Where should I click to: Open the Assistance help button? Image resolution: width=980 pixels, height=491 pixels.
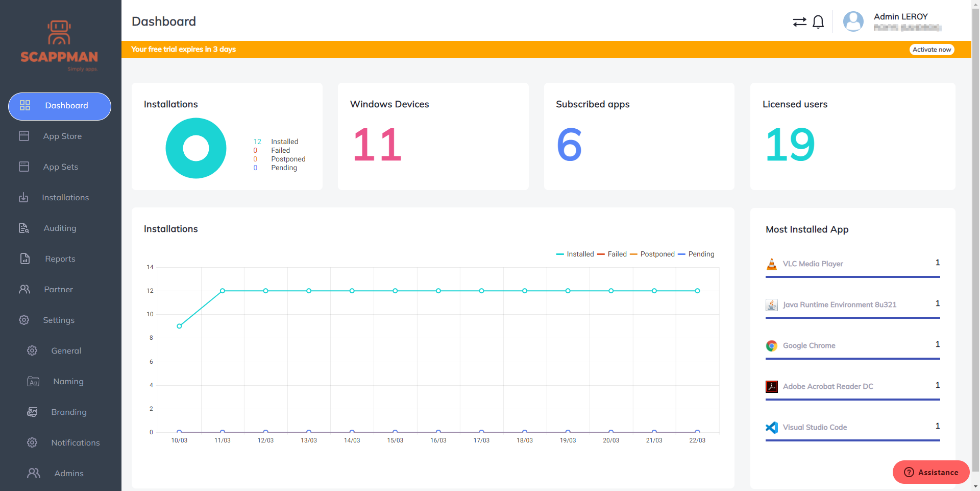tap(930, 472)
